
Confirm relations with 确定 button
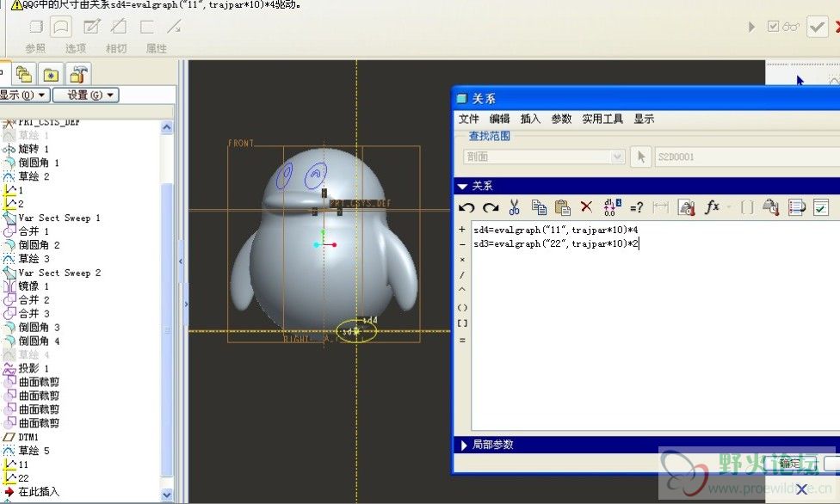pyautogui.click(x=790, y=463)
